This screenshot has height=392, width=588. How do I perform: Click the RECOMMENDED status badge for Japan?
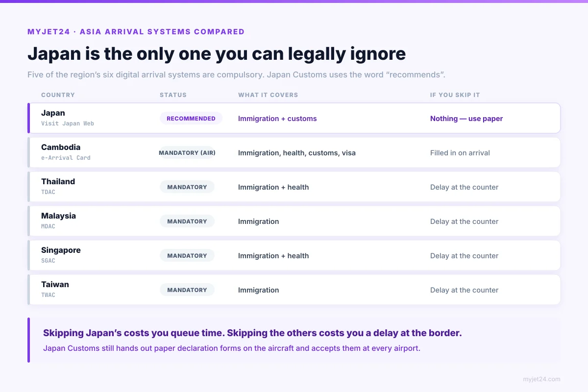[191, 119]
